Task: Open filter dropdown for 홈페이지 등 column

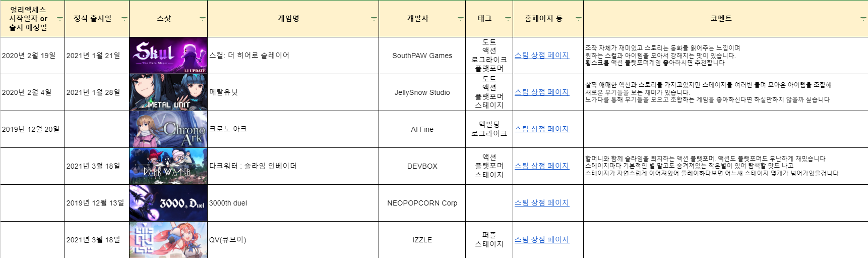Action: [x=579, y=19]
